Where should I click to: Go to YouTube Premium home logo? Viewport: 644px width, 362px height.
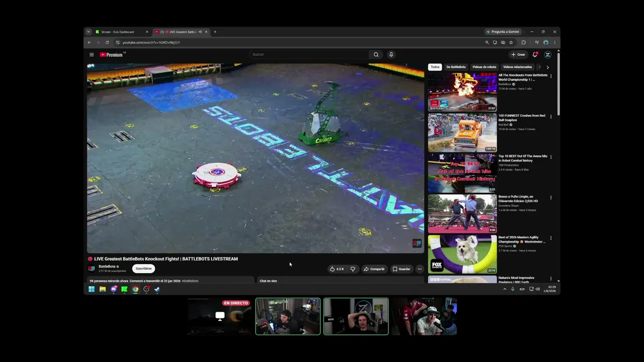click(x=112, y=55)
